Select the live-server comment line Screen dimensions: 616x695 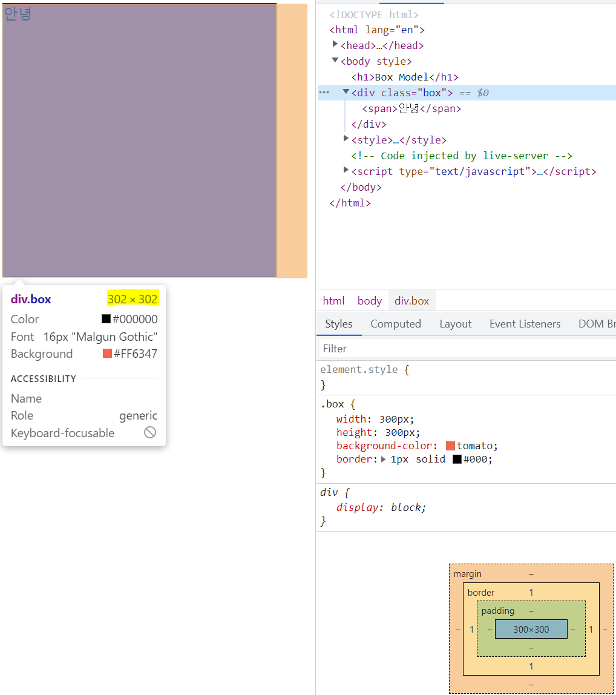(x=461, y=156)
